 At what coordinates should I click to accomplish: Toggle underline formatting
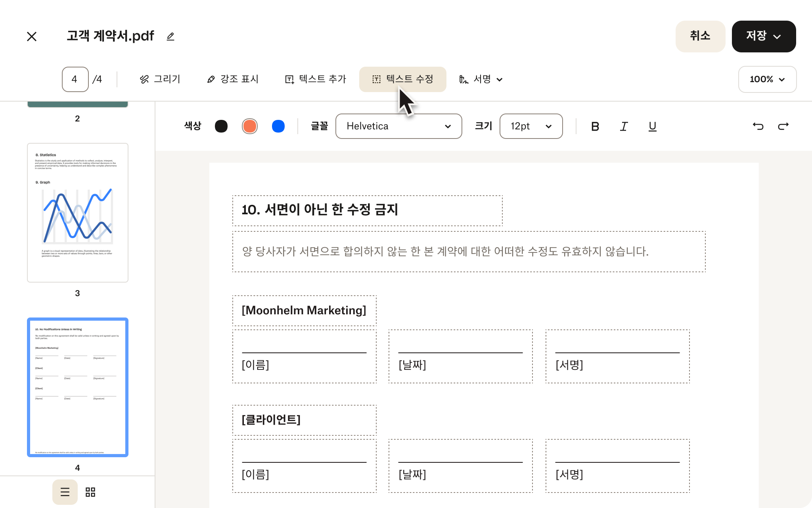pyautogui.click(x=652, y=126)
